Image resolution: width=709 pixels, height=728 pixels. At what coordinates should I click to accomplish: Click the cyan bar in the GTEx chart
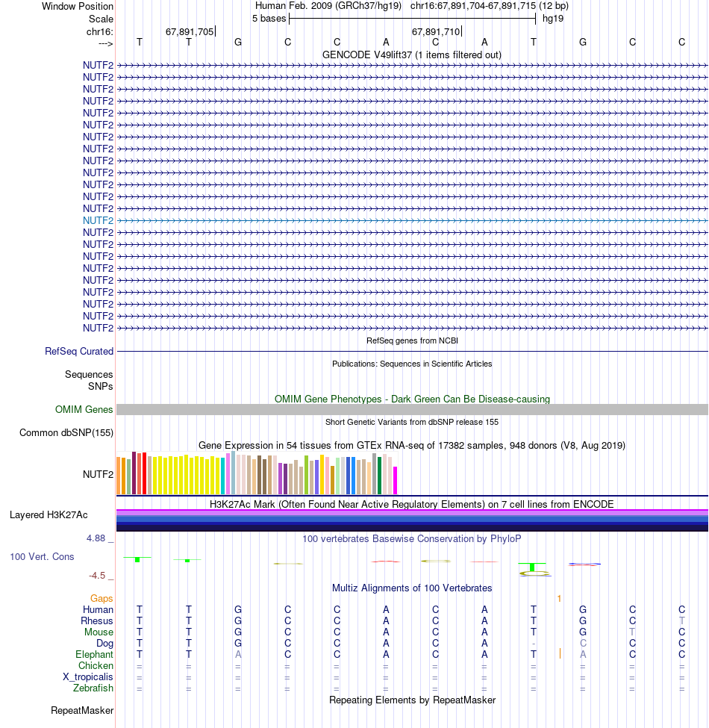[222, 476]
